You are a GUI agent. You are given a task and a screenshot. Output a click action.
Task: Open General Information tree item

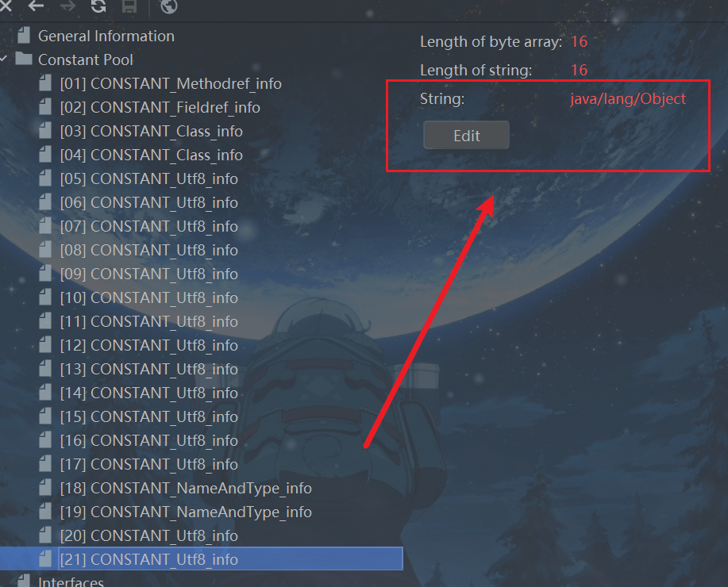pyautogui.click(x=106, y=36)
